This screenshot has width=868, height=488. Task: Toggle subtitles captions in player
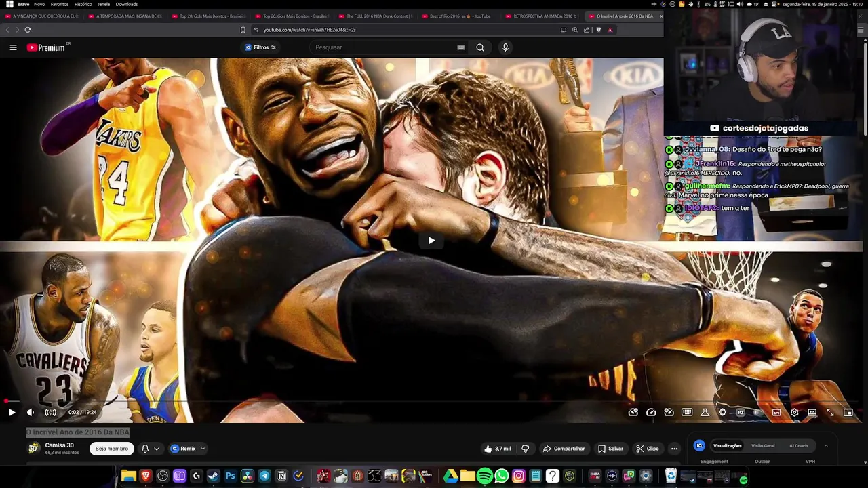pyautogui.click(x=776, y=412)
